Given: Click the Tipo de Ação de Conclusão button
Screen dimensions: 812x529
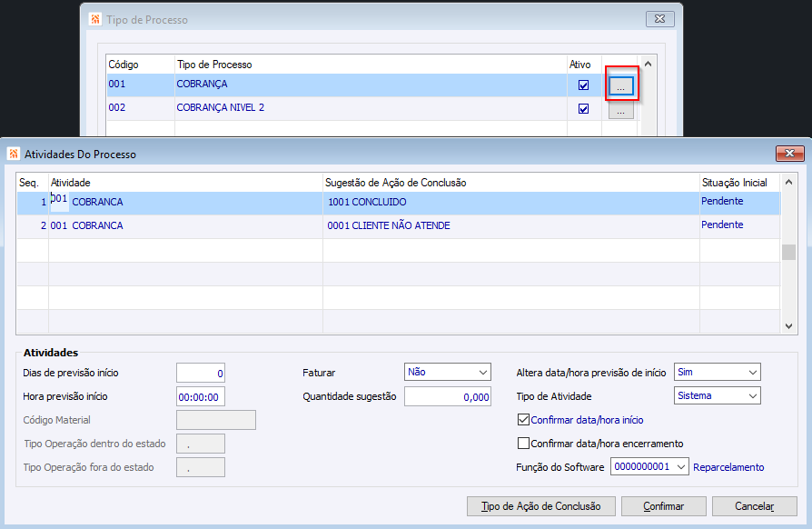Looking at the screenshot, I should pyautogui.click(x=541, y=506).
